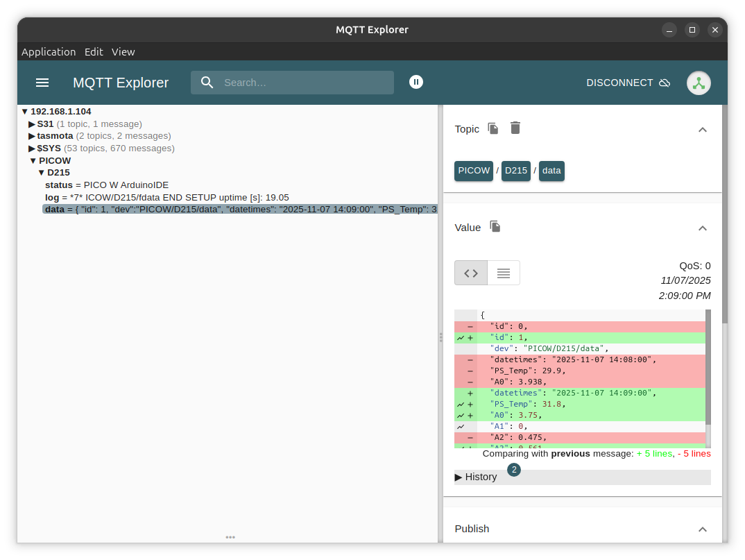Open the hamburger navigation menu
Image resolution: width=745 pixels, height=560 pixels.
[x=42, y=83]
